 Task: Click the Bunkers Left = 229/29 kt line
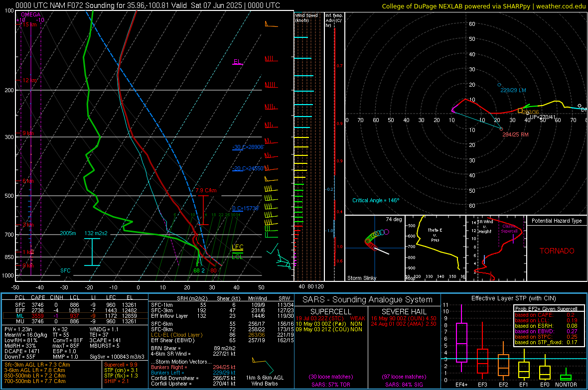click(x=193, y=373)
